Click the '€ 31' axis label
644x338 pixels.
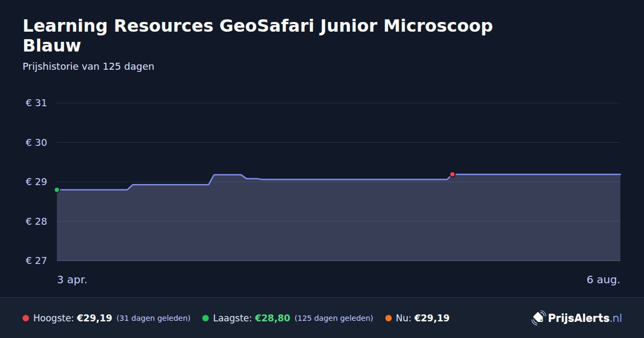tap(36, 103)
